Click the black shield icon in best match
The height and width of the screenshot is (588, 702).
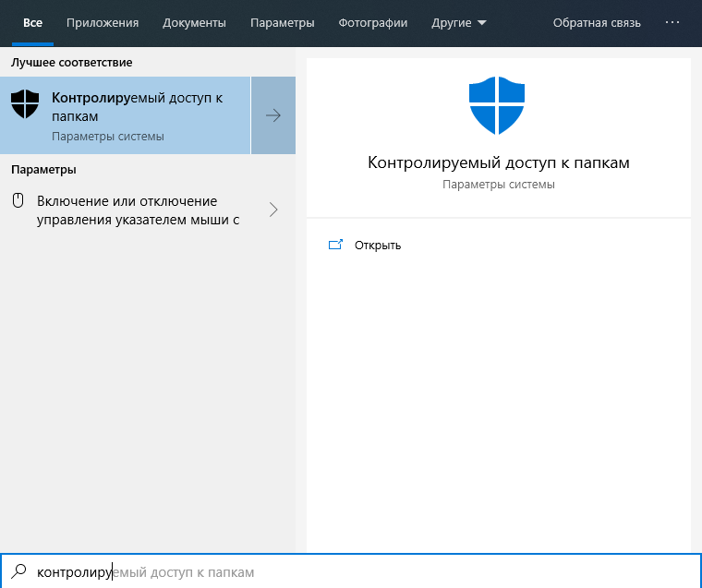click(25, 103)
